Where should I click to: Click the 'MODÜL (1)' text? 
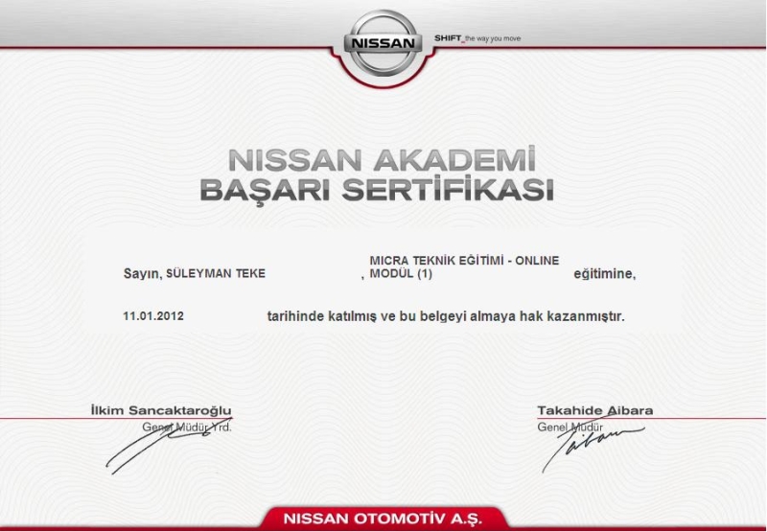[x=401, y=274]
